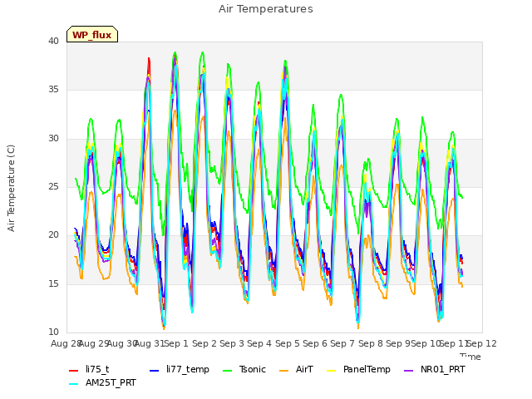Click the Air Temperatures chart title
This screenshot has height=399, width=532.
pos(266,9)
